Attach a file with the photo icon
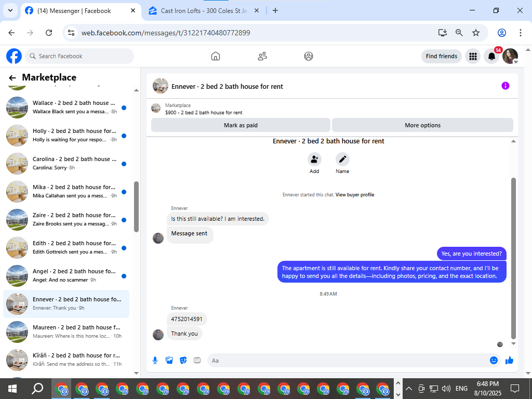532x399 pixels. tap(169, 361)
